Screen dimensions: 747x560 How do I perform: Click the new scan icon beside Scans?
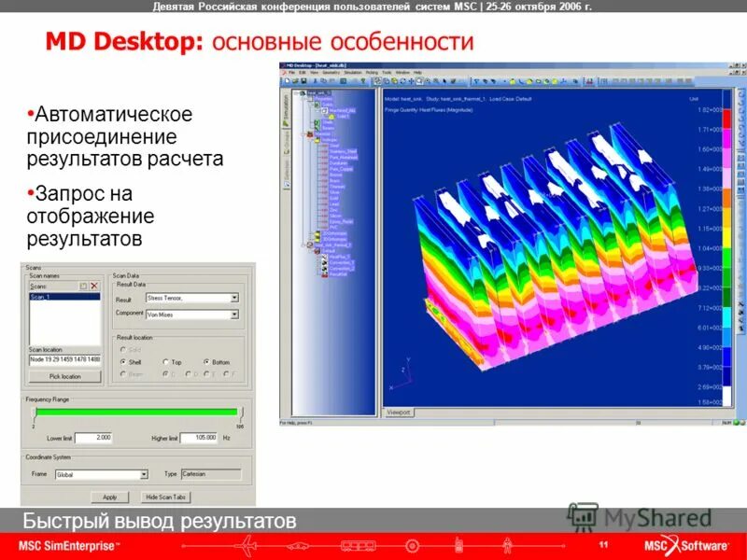pos(83,287)
